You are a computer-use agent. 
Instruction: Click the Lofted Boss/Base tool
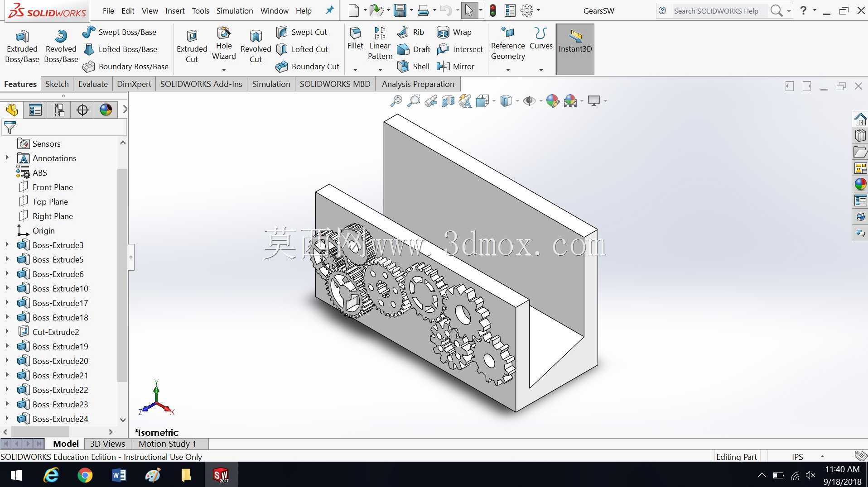point(120,49)
